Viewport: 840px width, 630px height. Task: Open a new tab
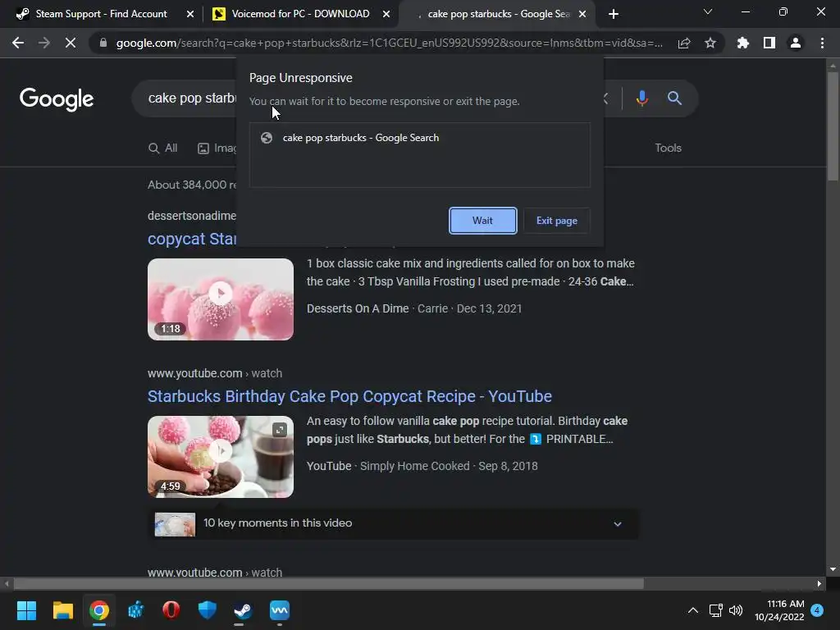(x=614, y=14)
